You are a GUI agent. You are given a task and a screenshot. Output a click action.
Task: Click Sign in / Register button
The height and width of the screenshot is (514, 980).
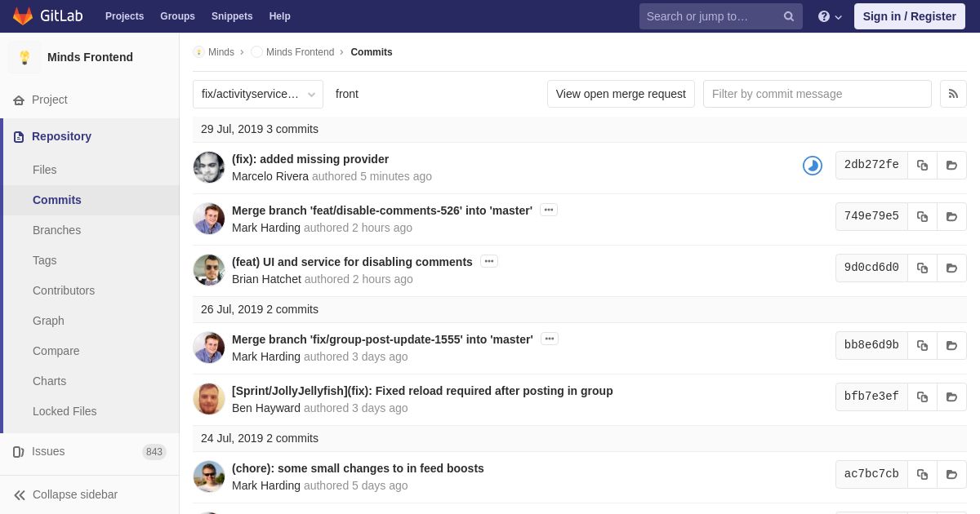[910, 16]
